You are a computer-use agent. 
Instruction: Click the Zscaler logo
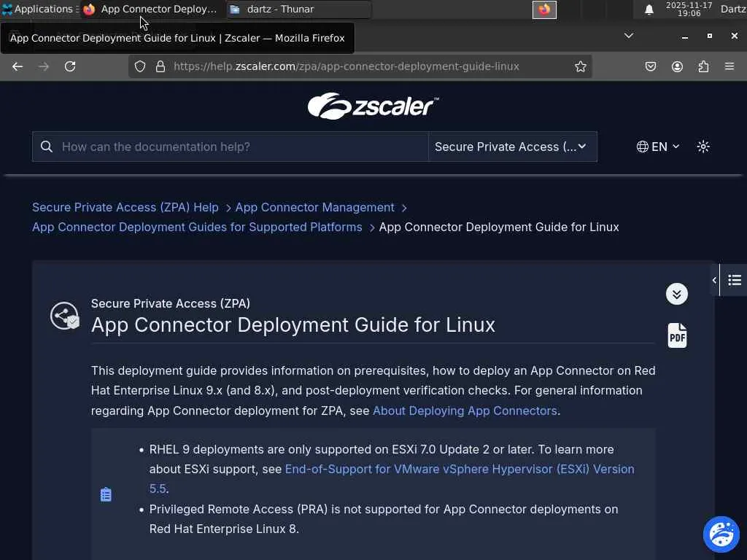click(373, 106)
